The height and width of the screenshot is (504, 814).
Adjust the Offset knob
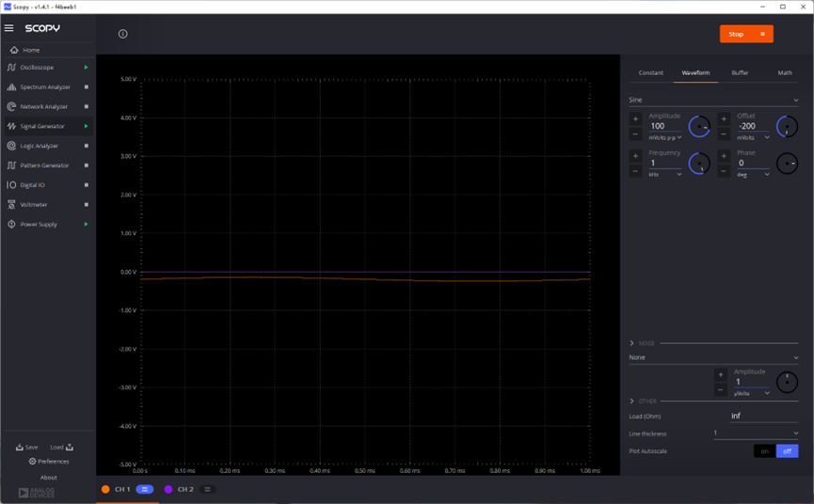coord(787,127)
